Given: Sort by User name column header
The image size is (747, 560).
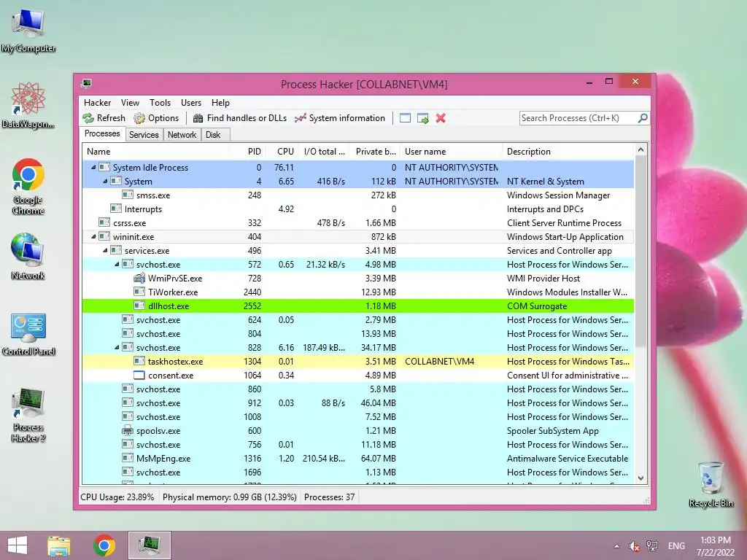Looking at the screenshot, I should pyautogui.click(x=451, y=152).
